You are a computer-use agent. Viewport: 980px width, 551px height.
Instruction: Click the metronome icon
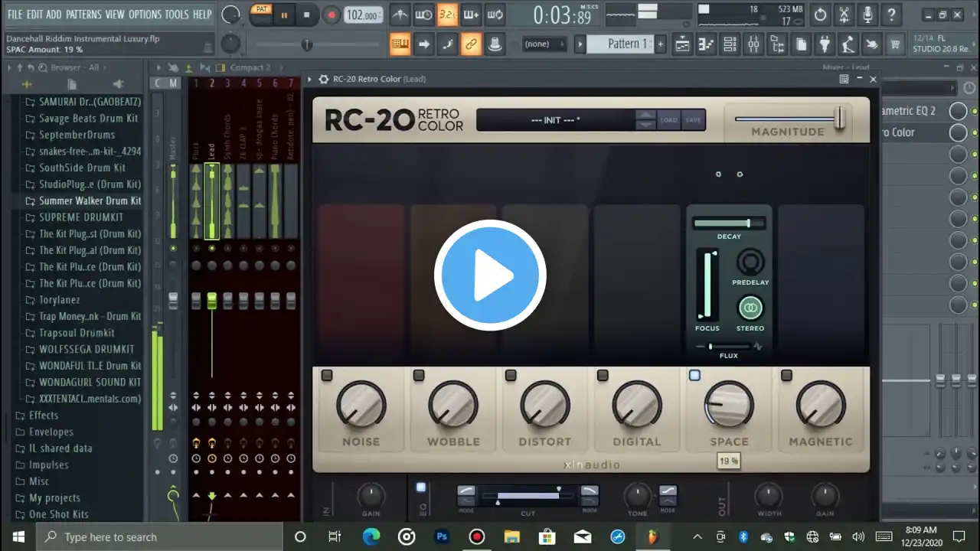click(399, 15)
